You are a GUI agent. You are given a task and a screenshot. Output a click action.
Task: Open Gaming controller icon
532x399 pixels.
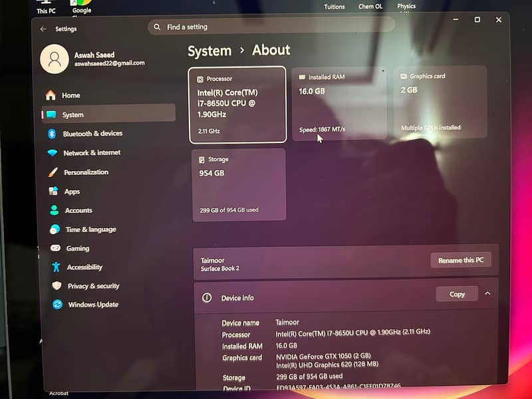(56, 248)
